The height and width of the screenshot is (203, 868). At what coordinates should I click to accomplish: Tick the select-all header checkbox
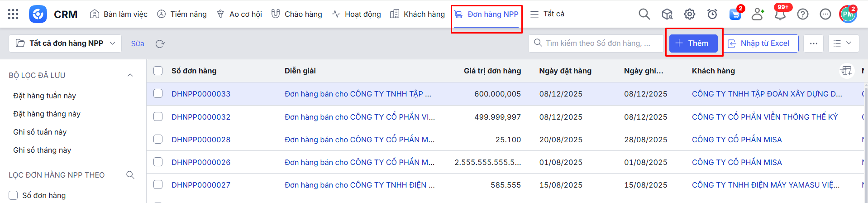(158, 71)
